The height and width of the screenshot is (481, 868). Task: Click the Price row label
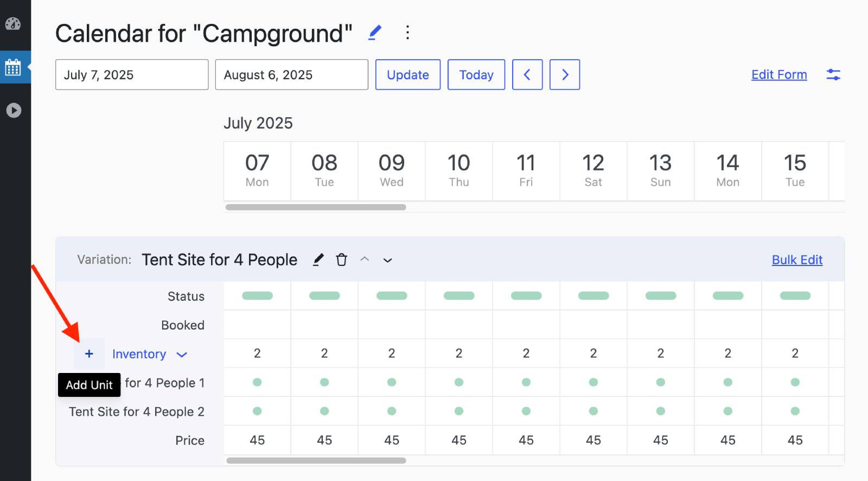coord(190,440)
